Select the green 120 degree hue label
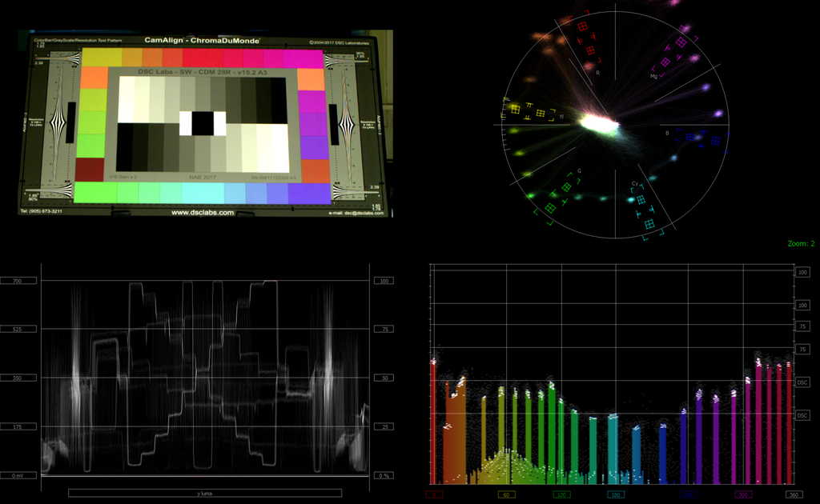Image resolution: width=820 pixels, height=504 pixels. (x=561, y=494)
